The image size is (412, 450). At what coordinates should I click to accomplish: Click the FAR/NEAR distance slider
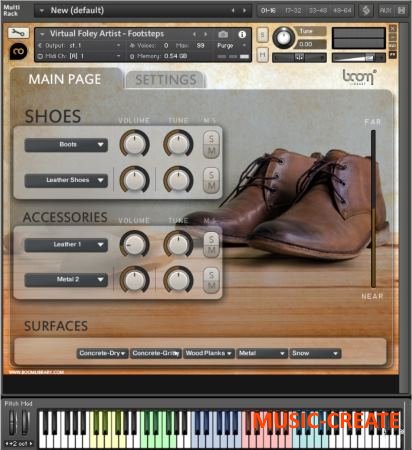pyautogui.click(x=373, y=209)
